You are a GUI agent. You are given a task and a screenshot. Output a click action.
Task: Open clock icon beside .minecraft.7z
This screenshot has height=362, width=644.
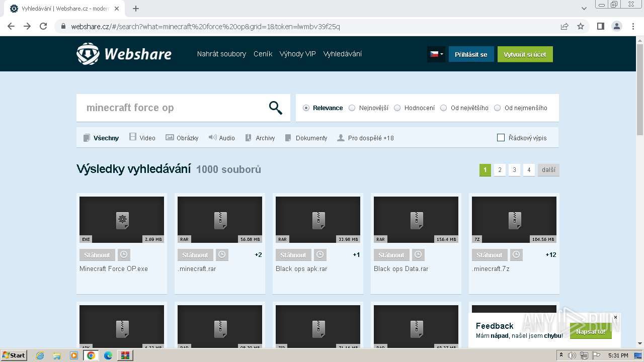[516, 255]
